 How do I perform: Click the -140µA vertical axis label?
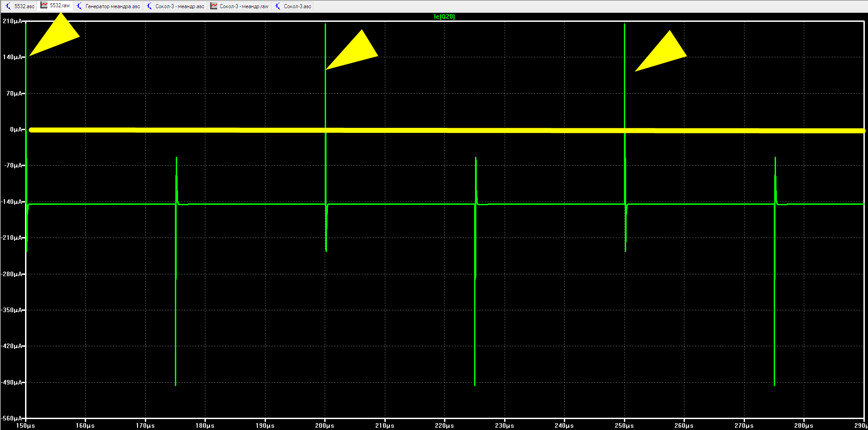click(11, 202)
